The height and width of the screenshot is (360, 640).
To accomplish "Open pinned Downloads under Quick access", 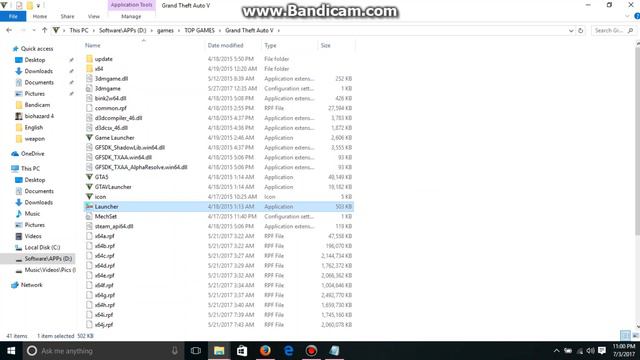I will pyautogui.click(x=38, y=71).
